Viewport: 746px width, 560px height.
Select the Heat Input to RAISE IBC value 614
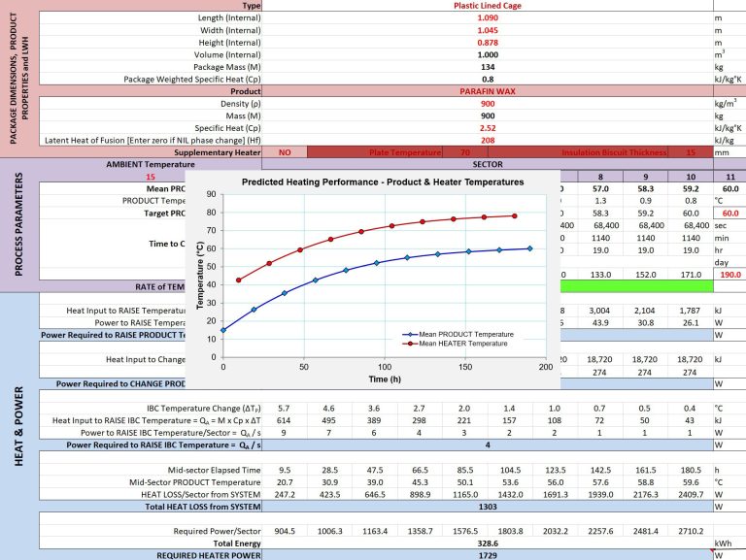point(284,420)
